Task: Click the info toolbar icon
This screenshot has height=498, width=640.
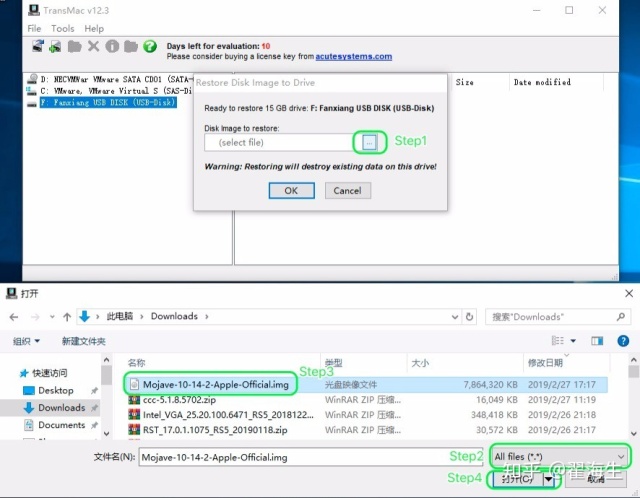Action: 112,46
